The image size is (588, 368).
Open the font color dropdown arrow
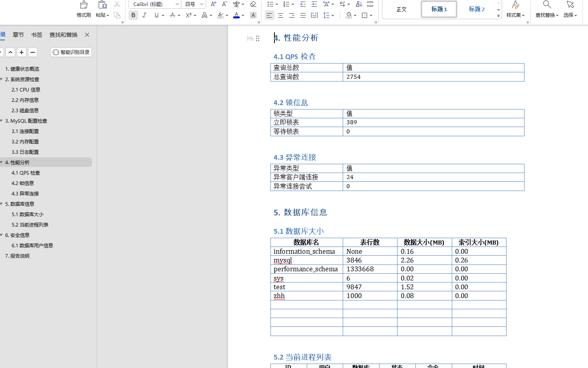(x=243, y=15)
